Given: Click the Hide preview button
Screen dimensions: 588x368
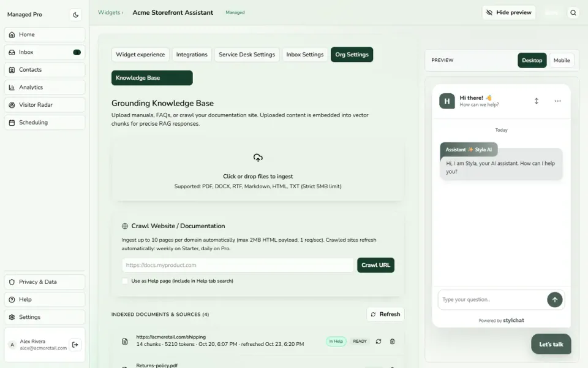Looking at the screenshot, I should [x=508, y=12].
